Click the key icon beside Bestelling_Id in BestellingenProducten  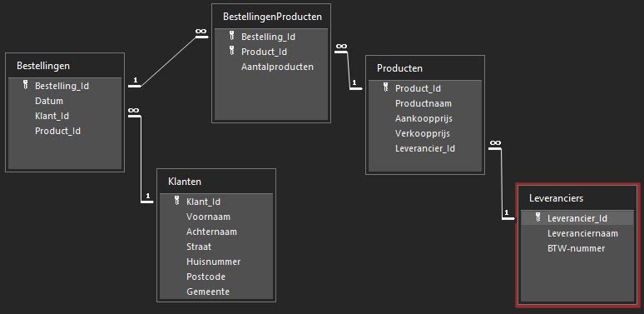[x=231, y=36]
